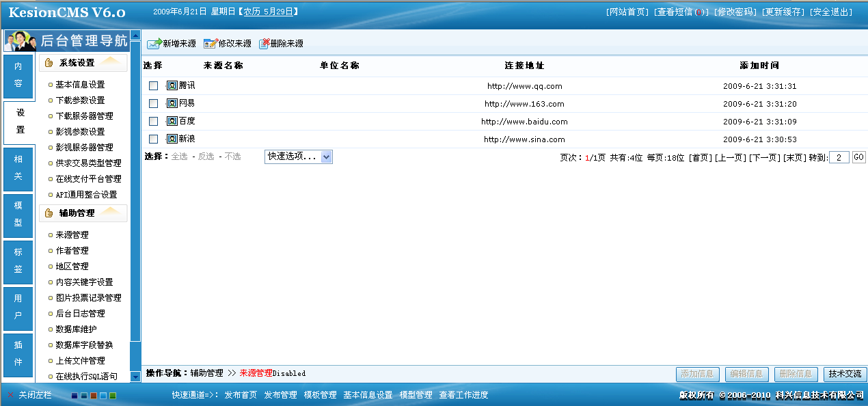Screen dimensions: 868x406
Task: Click the 安全退出 link in header
Action: point(831,12)
